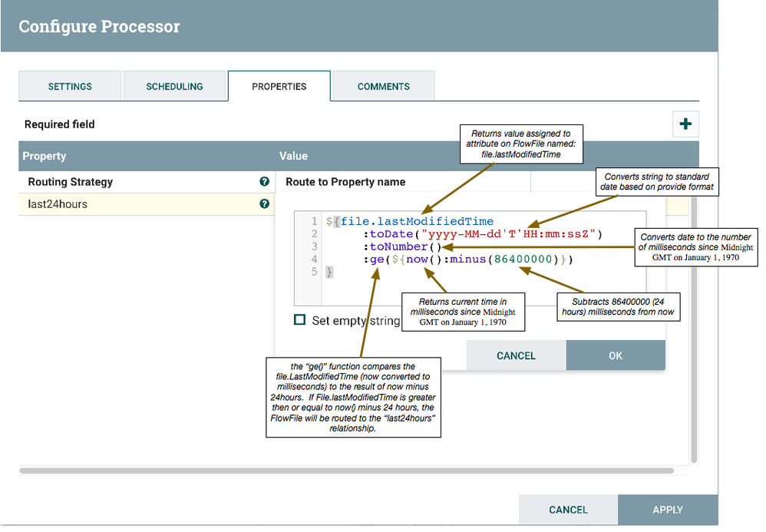Click the 86400000 value in expression

pyautogui.click(x=523, y=259)
